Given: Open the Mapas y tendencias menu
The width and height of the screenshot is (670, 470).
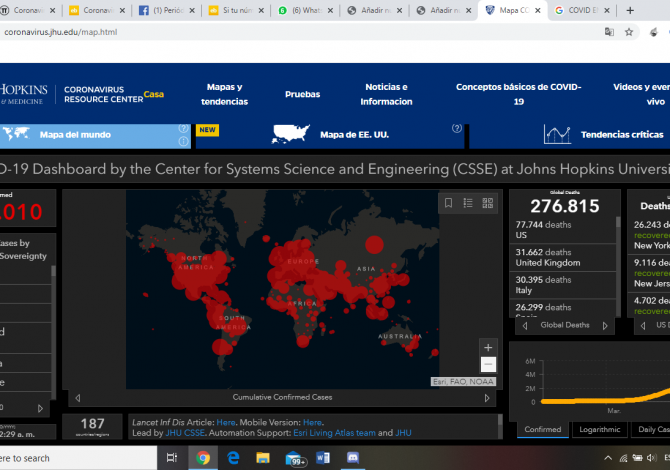Looking at the screenshot, I should pyautogui.click(x=224, y=94).
